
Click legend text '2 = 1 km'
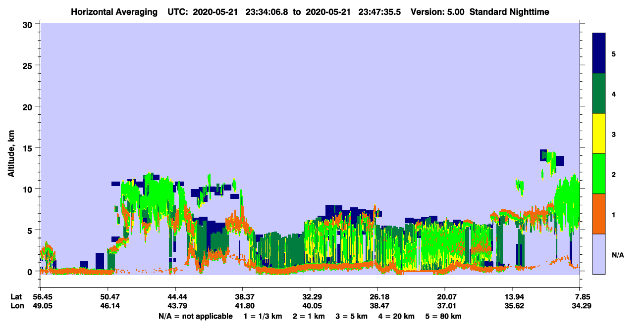pos(309,316)
